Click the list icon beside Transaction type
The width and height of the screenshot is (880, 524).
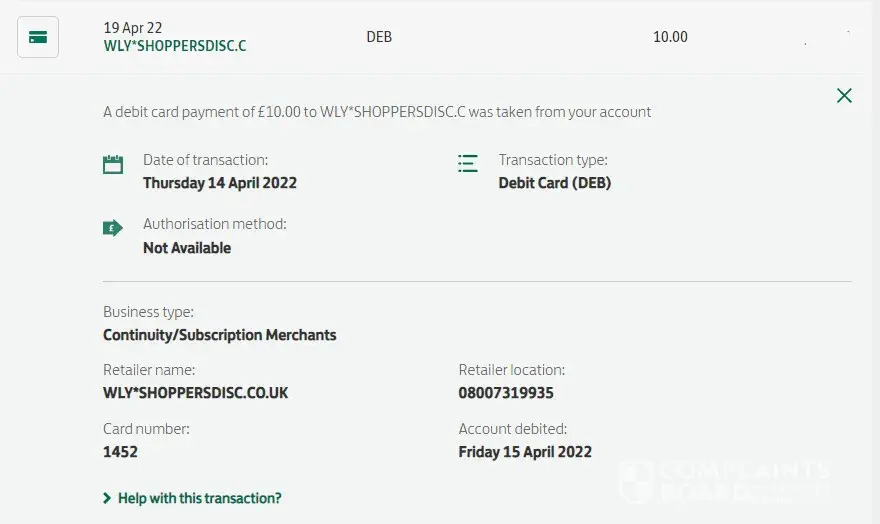[x=467, y=164]
